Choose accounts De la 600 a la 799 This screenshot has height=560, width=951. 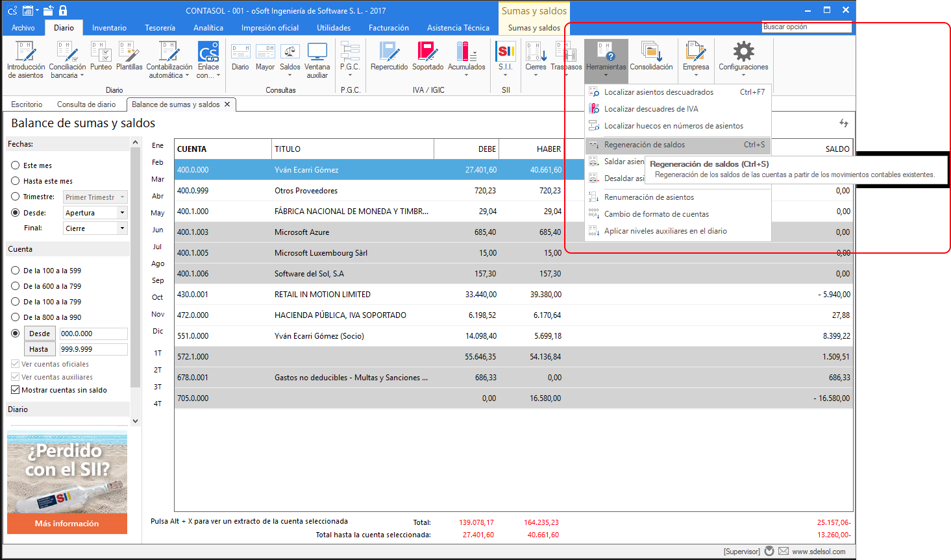16,286
